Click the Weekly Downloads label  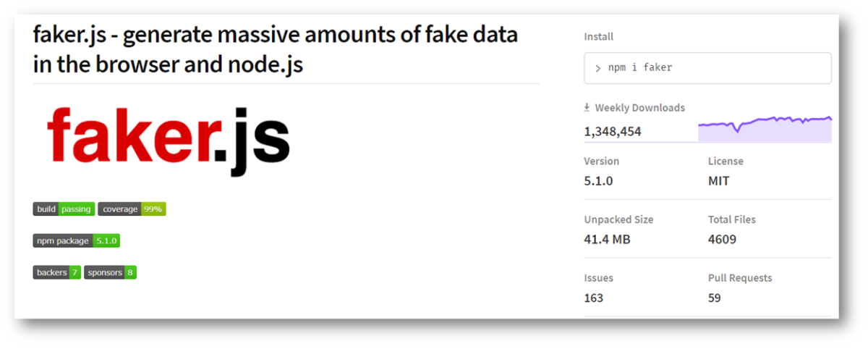point(639,108)
